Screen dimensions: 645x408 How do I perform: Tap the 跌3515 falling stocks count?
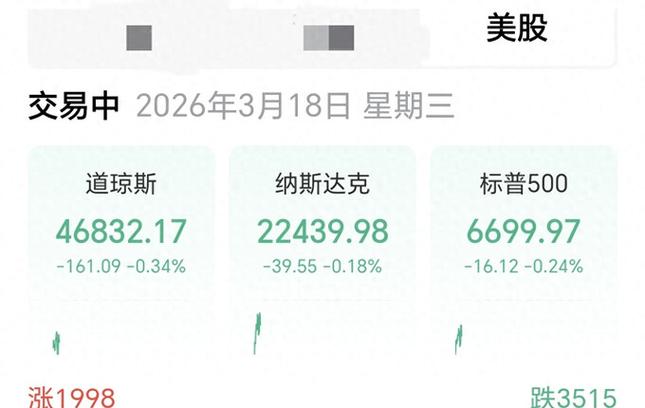pyautogui.click(x=574, y=397)
